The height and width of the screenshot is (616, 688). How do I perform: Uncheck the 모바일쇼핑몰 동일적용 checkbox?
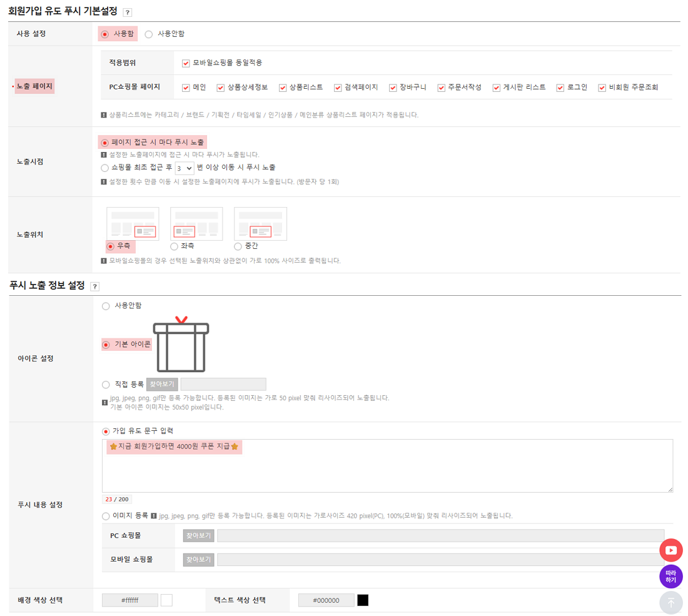[186, 63]
